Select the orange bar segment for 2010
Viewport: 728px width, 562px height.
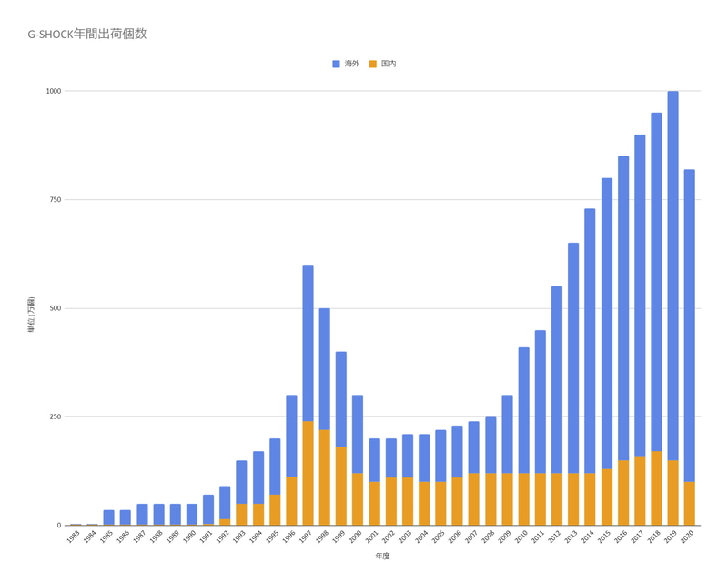[x=524, y=499]
